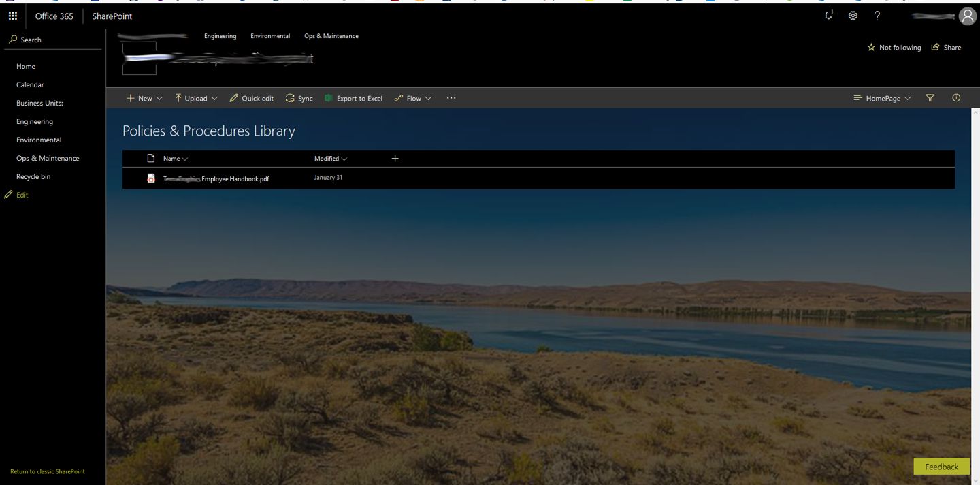980x485 pixels.
Task: Expand the Upload dropdown chevron
Action: tap(214, 99)
